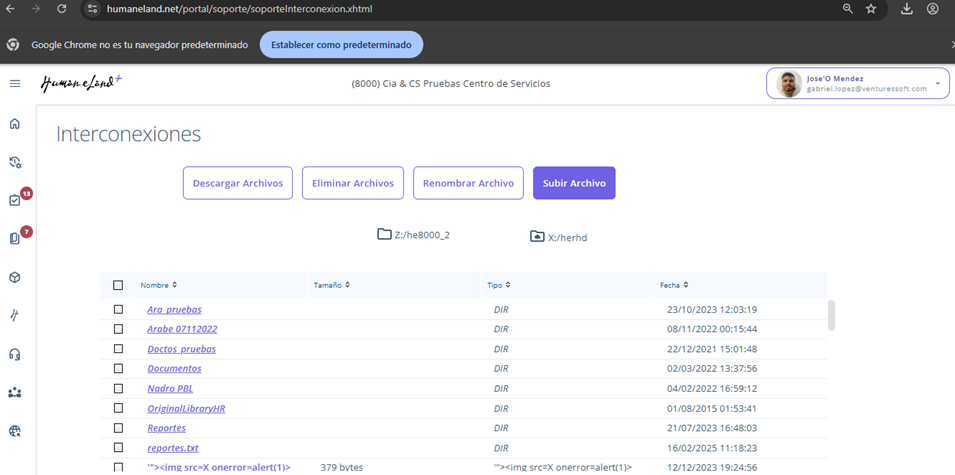Viewport: 955px width, 475px height.
Task: Expand the Jose'O Mendez user dropdown
Action: click(937, 83)
